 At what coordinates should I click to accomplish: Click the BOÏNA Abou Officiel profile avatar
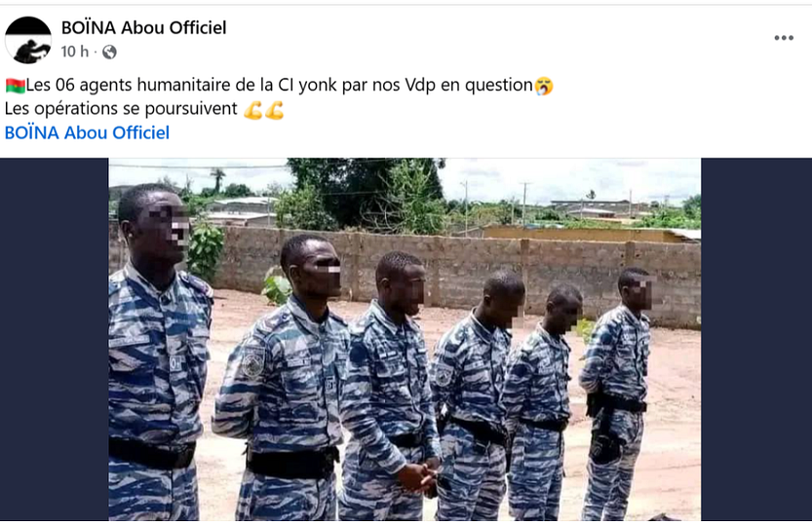point(28,40)
